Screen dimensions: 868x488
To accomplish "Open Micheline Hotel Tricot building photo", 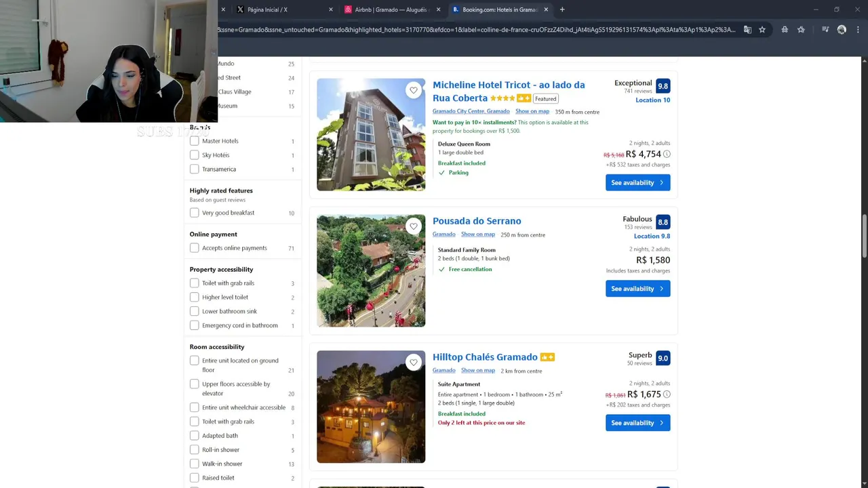I will 371,135.
